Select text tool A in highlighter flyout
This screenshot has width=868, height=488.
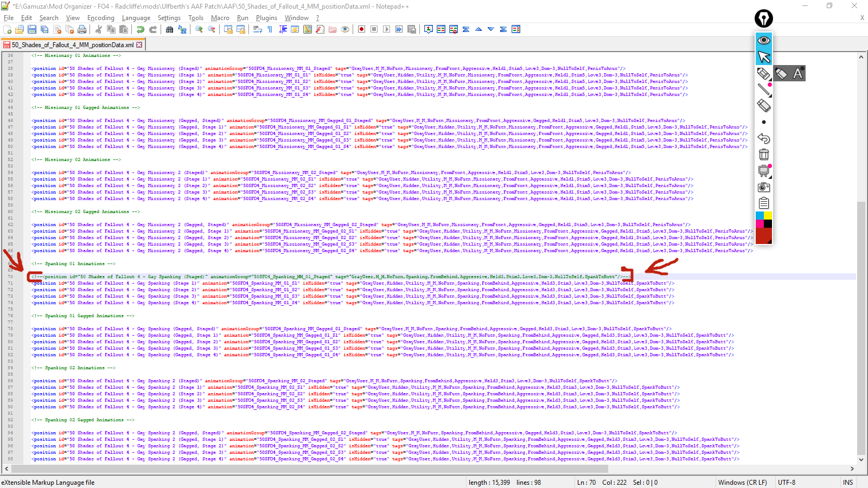(797, 73)
